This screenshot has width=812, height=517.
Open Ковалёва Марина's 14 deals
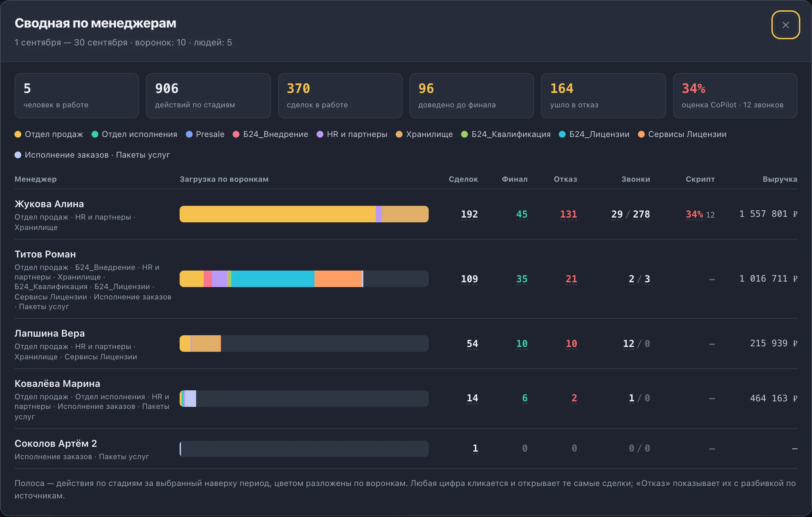(472, 398)
